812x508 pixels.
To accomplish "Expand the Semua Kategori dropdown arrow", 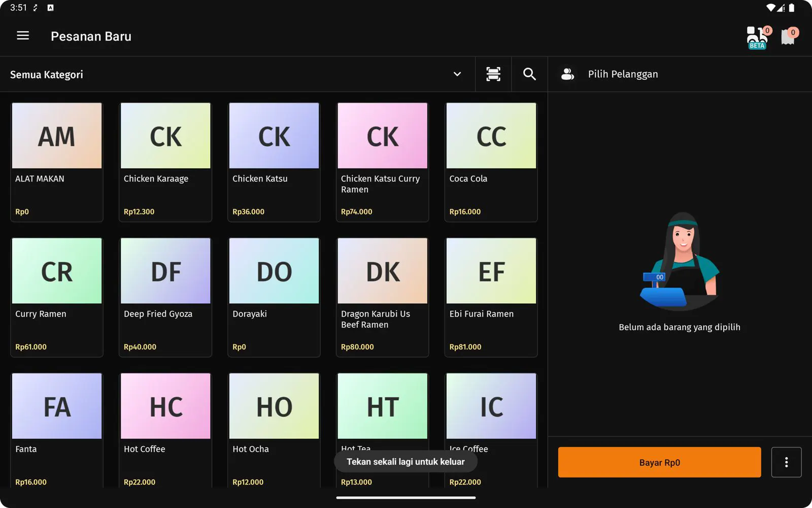I will [x=457, y=74].
